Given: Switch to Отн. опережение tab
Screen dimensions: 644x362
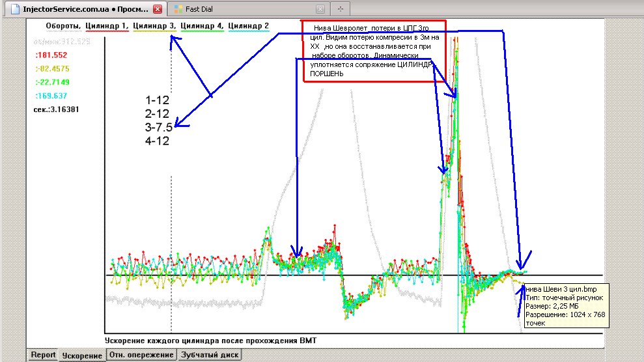Looking at the screenshot, I should [x=141, y=355].
